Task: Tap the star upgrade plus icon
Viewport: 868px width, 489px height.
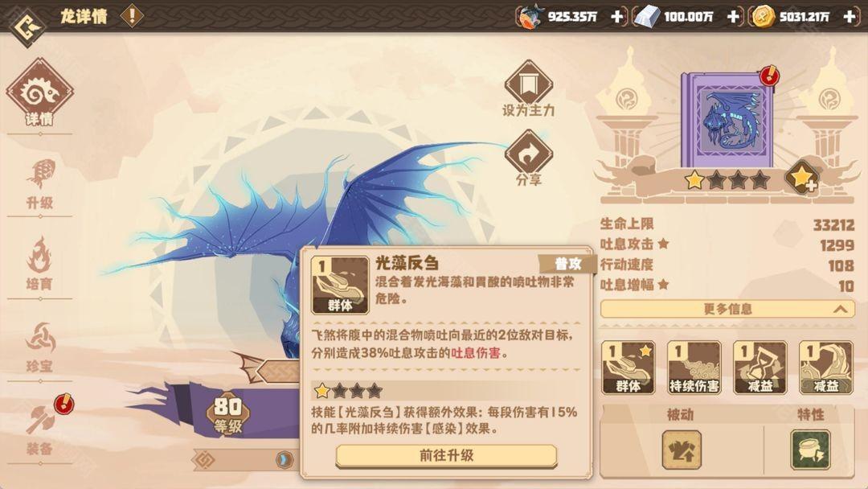Action: click(x=802, y=178)
